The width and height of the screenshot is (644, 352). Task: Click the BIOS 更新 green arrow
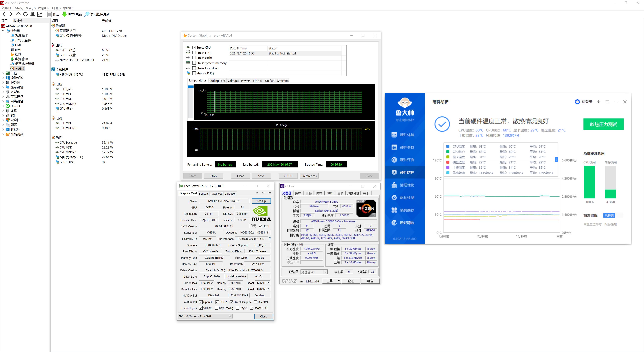[64, 14]
